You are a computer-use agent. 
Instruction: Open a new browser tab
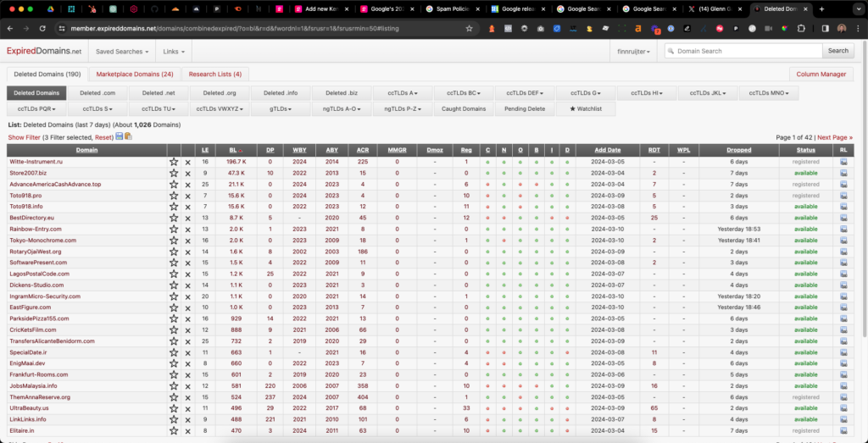[821, 8]
